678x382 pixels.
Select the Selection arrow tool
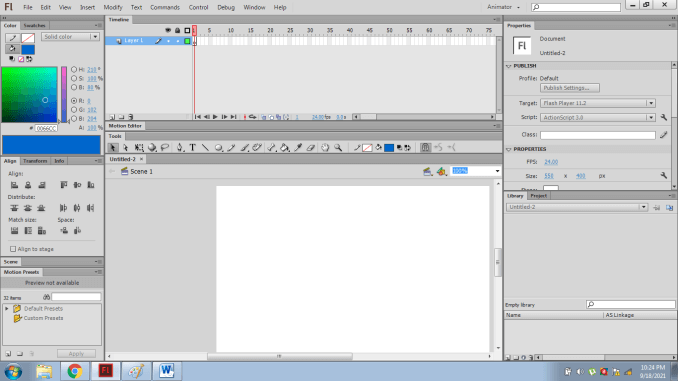[x=113, y=148]
